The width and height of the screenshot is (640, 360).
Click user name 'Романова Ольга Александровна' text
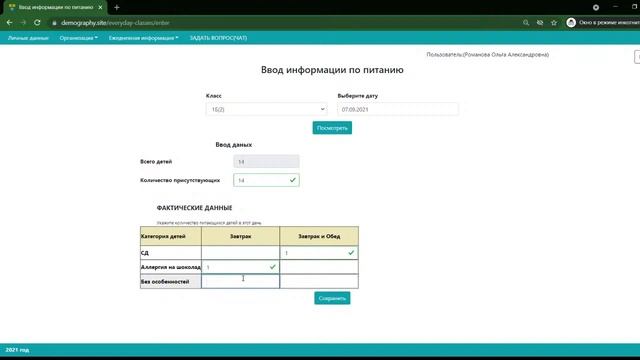tap(506, 55)
